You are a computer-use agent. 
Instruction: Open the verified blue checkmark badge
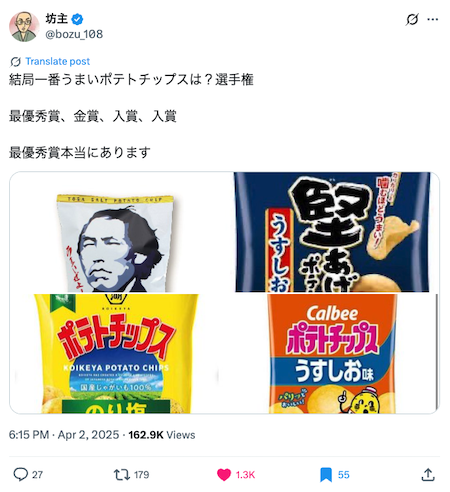pyautogui.click(x=77, y=19)
